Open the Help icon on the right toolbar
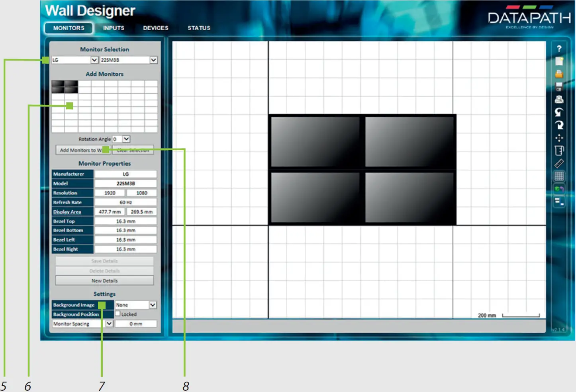This screenshot has width=576, height=392. point(560,49)
